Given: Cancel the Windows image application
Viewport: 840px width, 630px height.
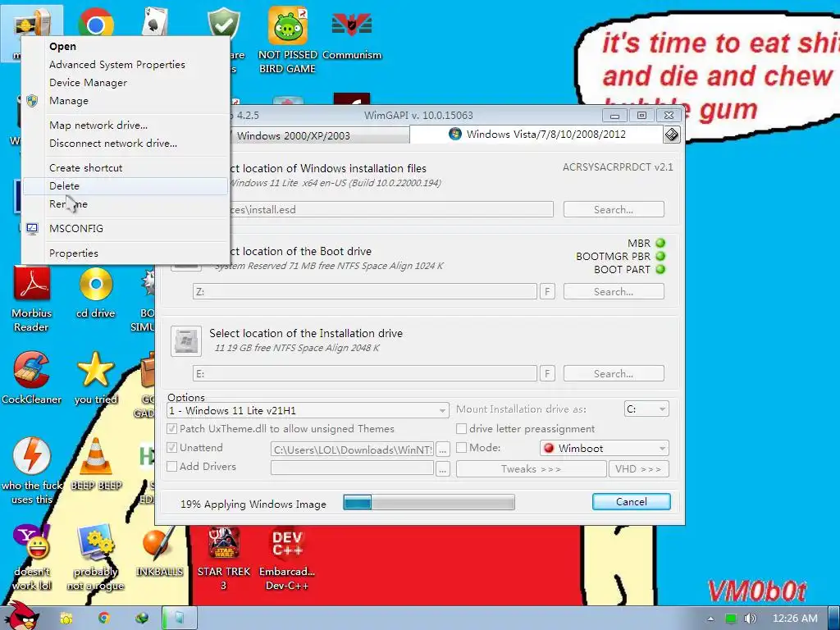Looking at the screenshot, I should click(631, 501).
